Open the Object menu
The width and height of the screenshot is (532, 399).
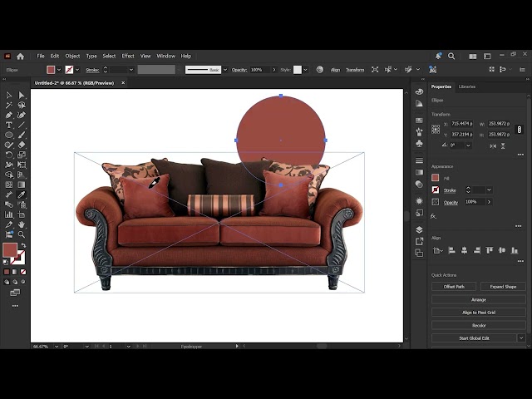[x=72, y=56]
